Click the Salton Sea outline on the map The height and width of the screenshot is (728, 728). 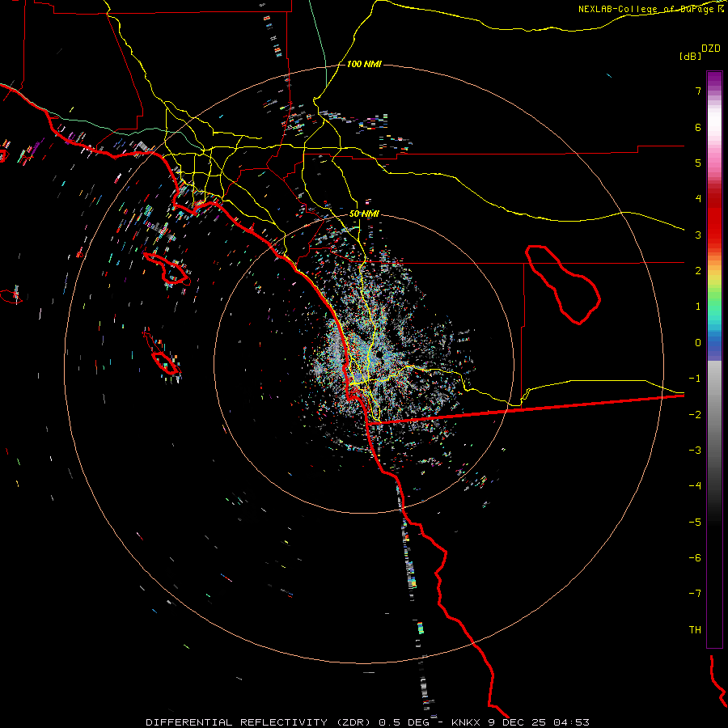(x=563, y=284)
